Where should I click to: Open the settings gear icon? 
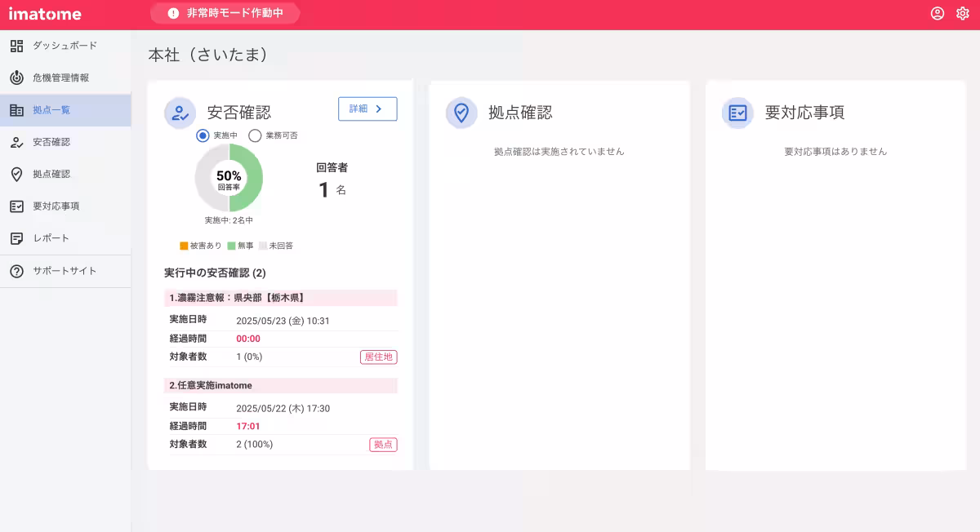(964, 13)
